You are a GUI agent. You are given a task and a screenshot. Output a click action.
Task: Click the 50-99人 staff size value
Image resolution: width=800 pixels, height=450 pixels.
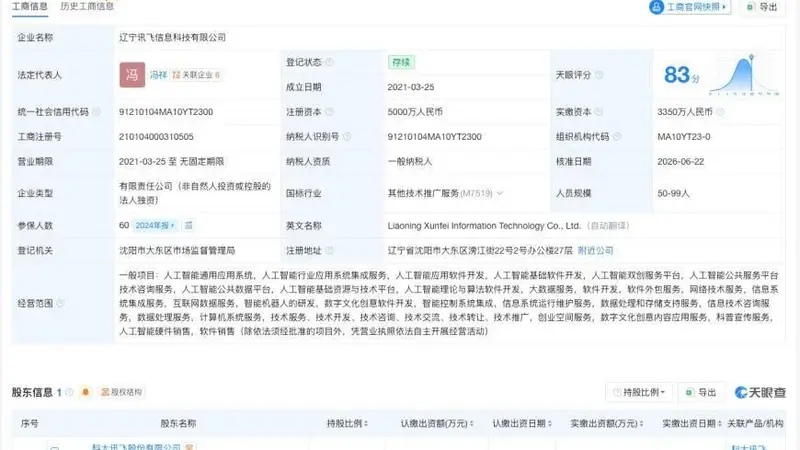(673, 193)
